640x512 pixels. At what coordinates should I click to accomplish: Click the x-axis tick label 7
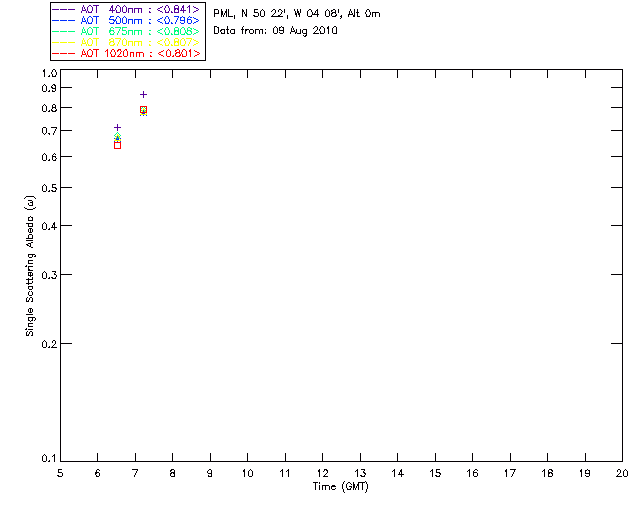(x=135, y=473)
